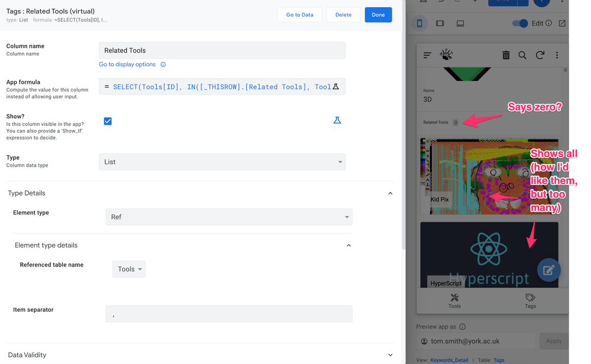Click info icon next to Preview app as
The width and height of the screenshot is (591, 364).
click(x=463, y=327)
